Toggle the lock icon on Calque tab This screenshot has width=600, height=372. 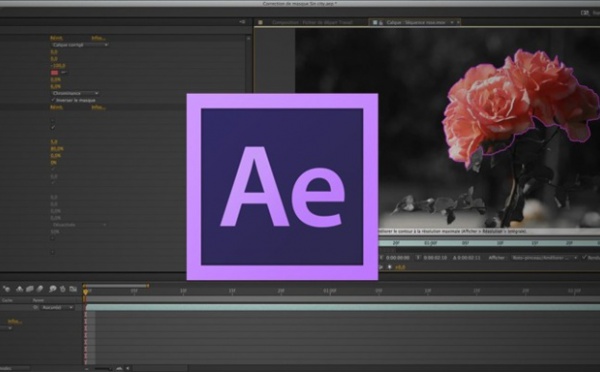381,23
